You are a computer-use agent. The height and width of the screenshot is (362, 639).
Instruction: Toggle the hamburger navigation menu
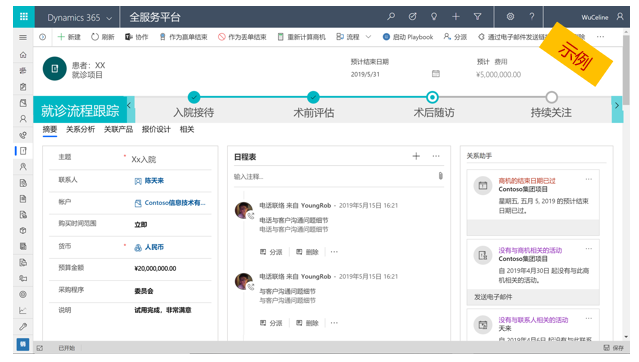pyautogui.click(x=23, y=37)
